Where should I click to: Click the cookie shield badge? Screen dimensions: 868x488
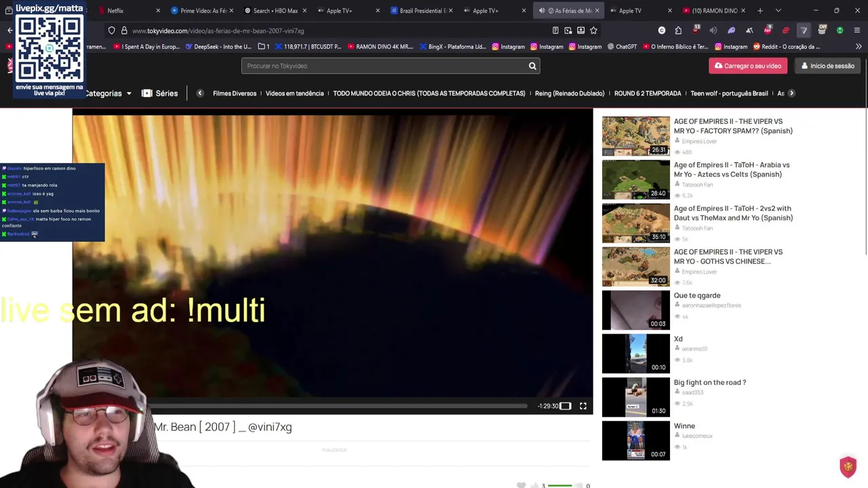click(x=848, y=466)
